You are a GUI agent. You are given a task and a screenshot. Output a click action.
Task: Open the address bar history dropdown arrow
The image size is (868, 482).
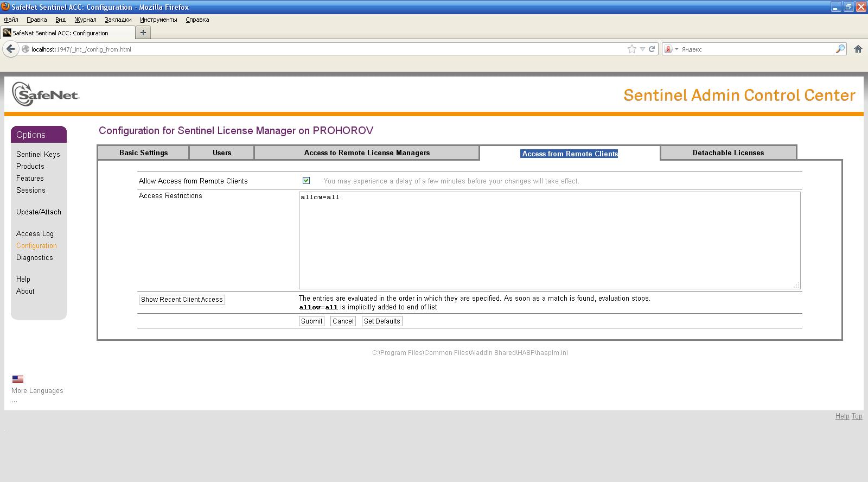642,49
